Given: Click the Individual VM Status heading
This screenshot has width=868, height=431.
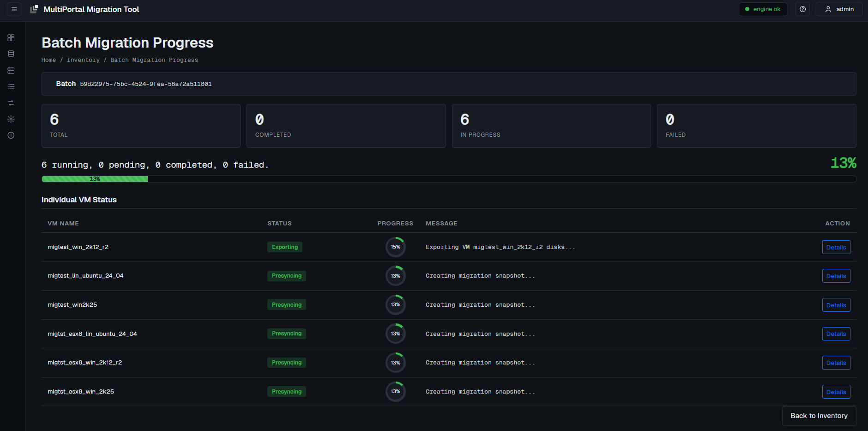Looking at the screenshot, I should 79,200.
